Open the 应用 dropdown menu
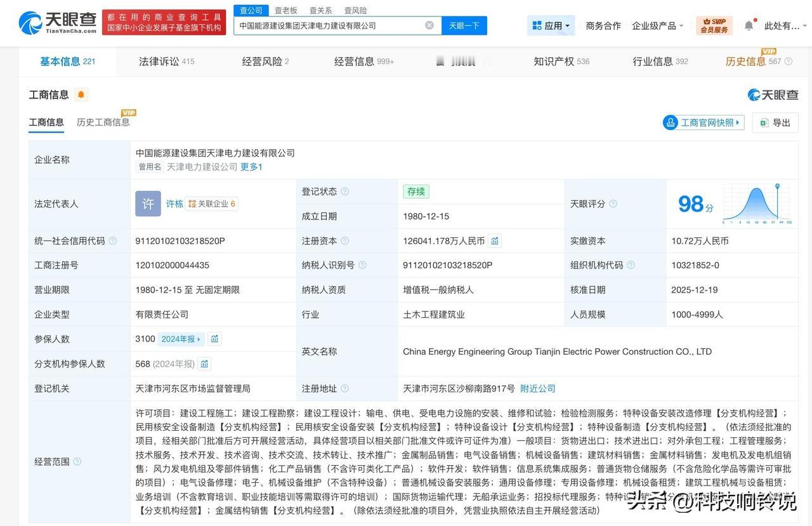The height and width of the screenshot is (526, 812). (x=551, y=25)
